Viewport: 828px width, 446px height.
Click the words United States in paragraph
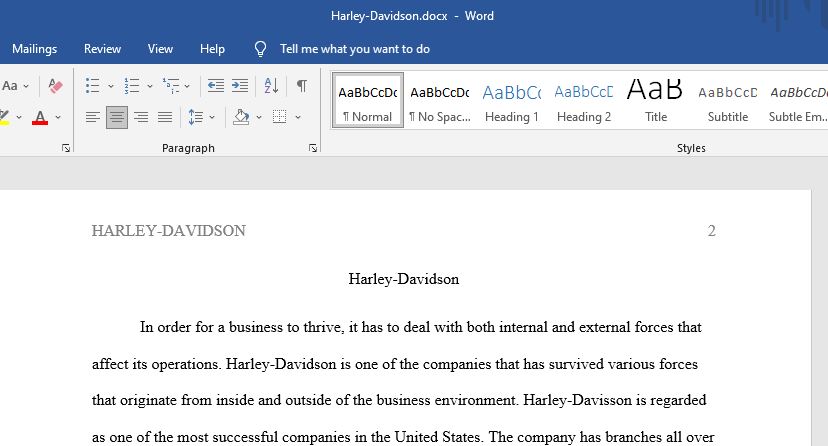point(438,437)
